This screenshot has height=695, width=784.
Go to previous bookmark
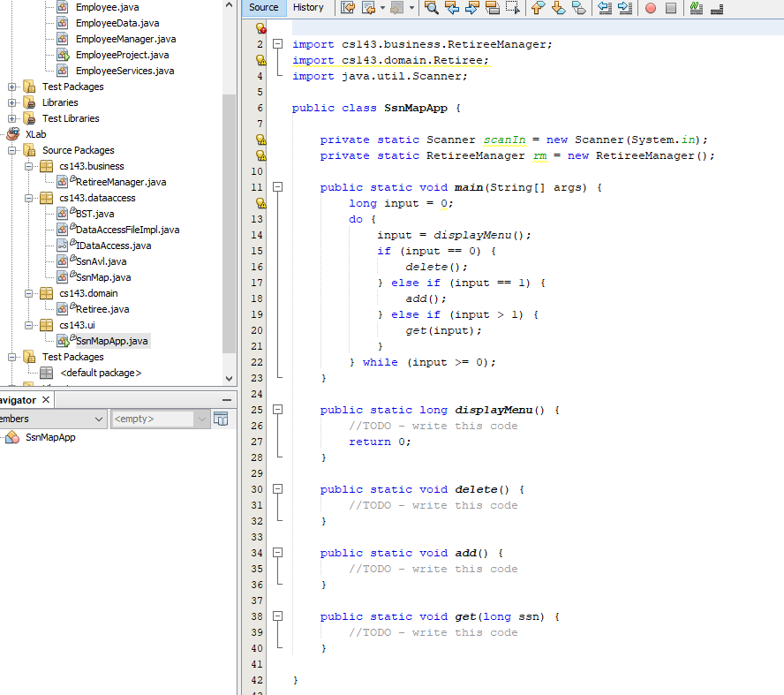click(x=538, y=7)
